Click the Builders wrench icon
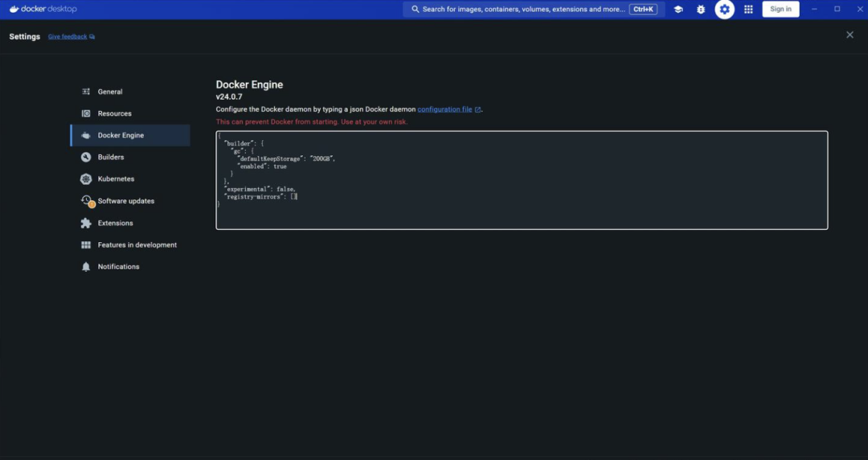This screenshot has height=460, width=868. click(86, 158)
